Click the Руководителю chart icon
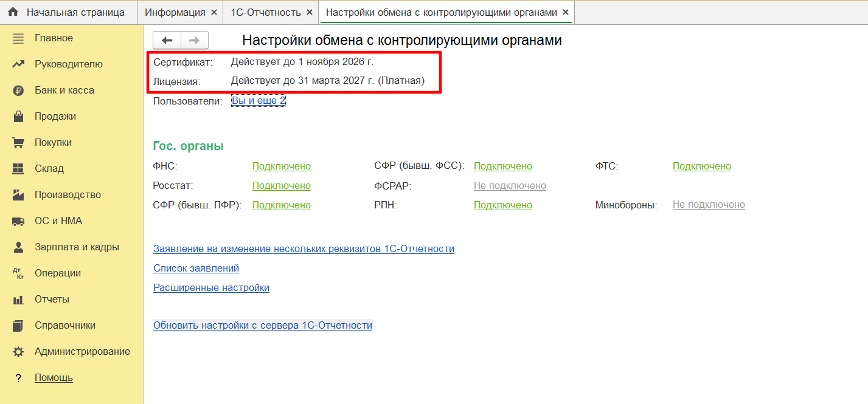Viewport: 868px width, 404px height. point(18,64)
